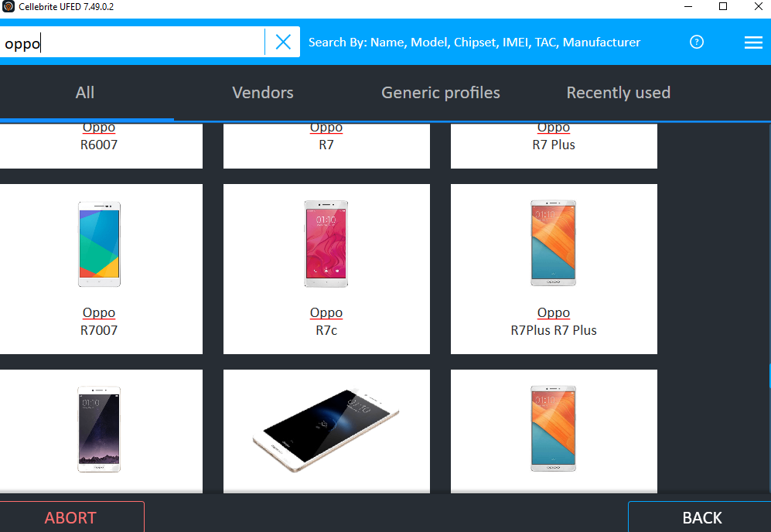Open the hamburger menu icon
Image resolution: width=771 pixels, height=532 pixels.
click(753, 43)
